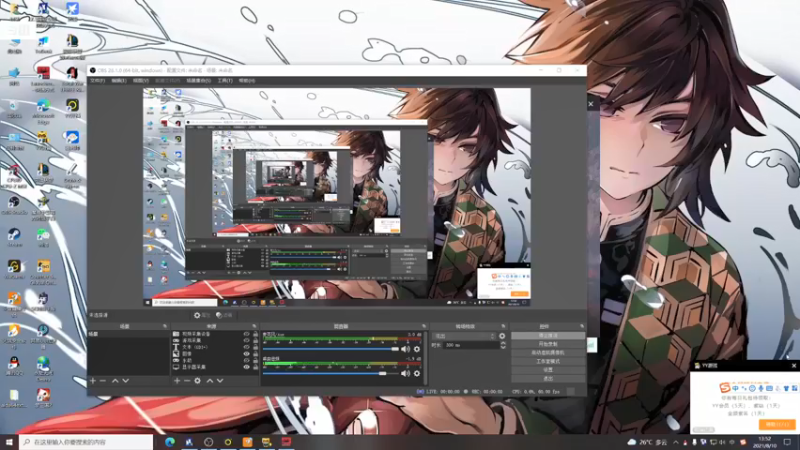The image size is (800, 450).
Task: Click the Windows taskbar search box
Action: [86, 442]
